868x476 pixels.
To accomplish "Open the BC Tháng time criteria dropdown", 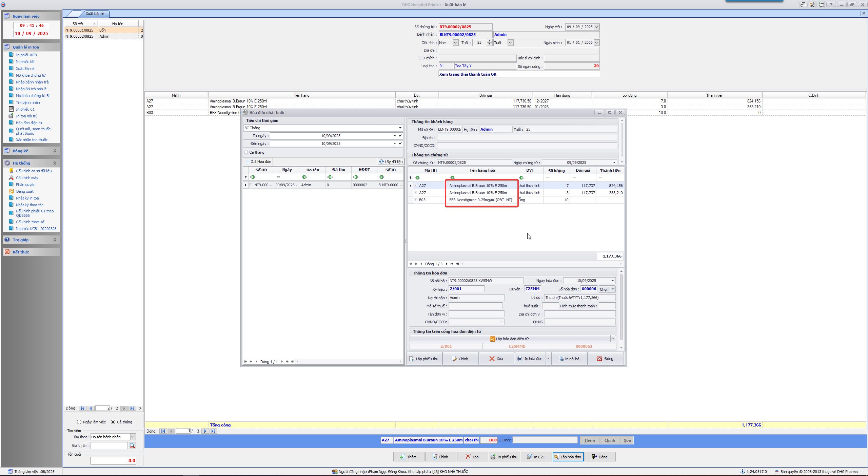I will coord(400,128).
